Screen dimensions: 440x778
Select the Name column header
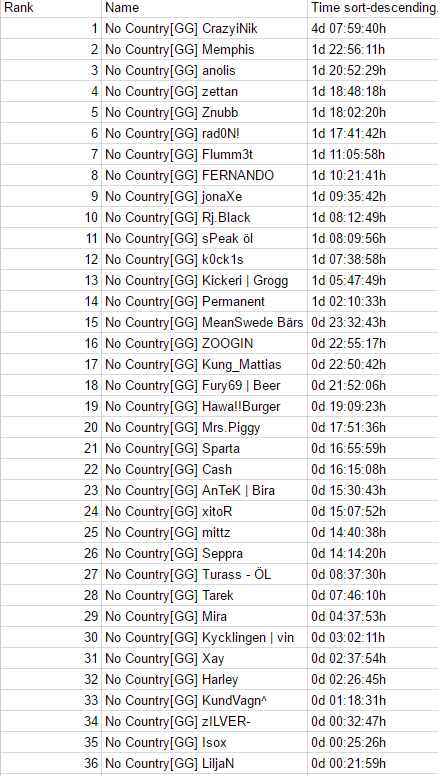tap(204, 8)
